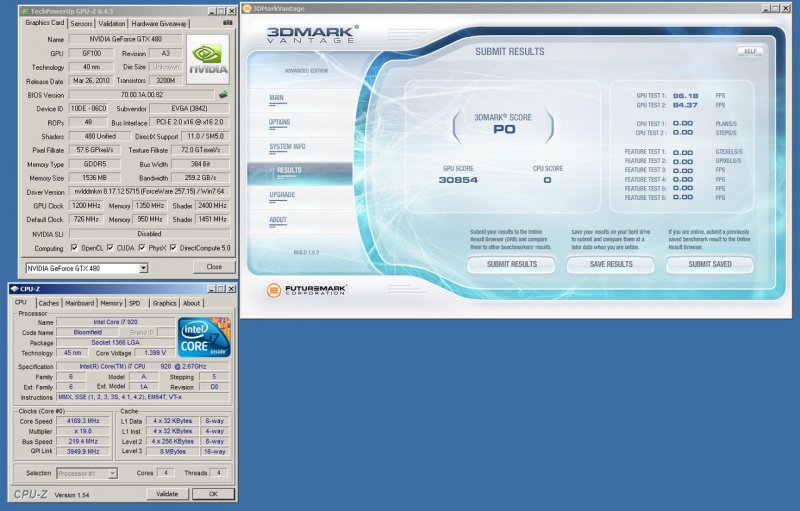Click the BIOS Version field 70.00.1A.00.82
This screenshot has width=800, height=511.
pos(142,94)
